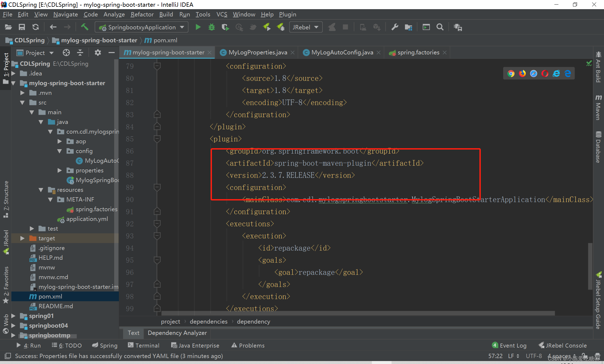Open in Chrome browser icon
Screen dimensions: 604x364
click(x=511, y=74)
